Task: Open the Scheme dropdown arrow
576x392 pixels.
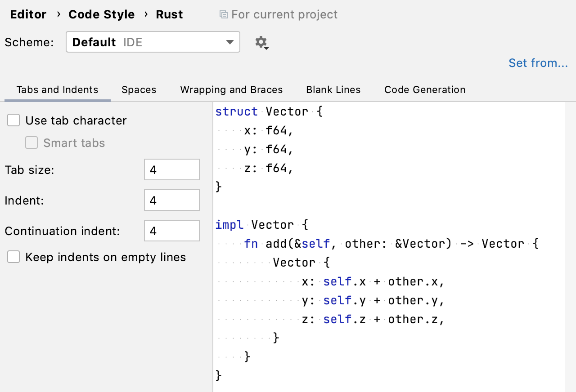Action: pos(230,42)
